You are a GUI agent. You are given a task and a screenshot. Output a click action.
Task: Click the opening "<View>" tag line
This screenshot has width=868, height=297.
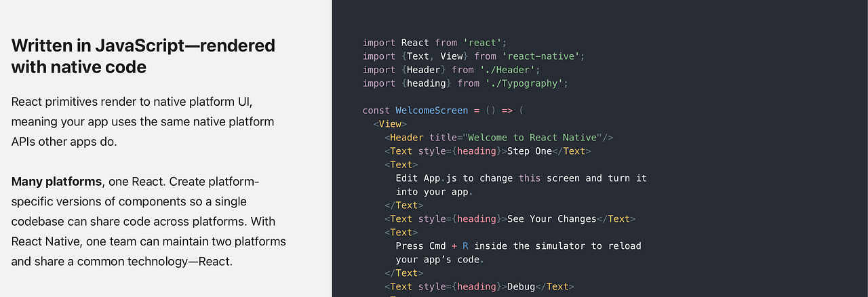click(x=390, y=123)
